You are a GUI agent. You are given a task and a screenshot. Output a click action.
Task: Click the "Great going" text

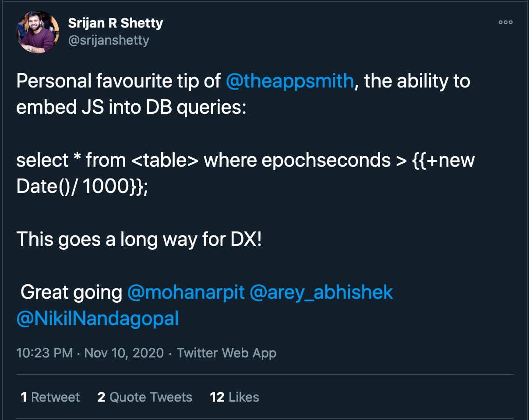71,292
